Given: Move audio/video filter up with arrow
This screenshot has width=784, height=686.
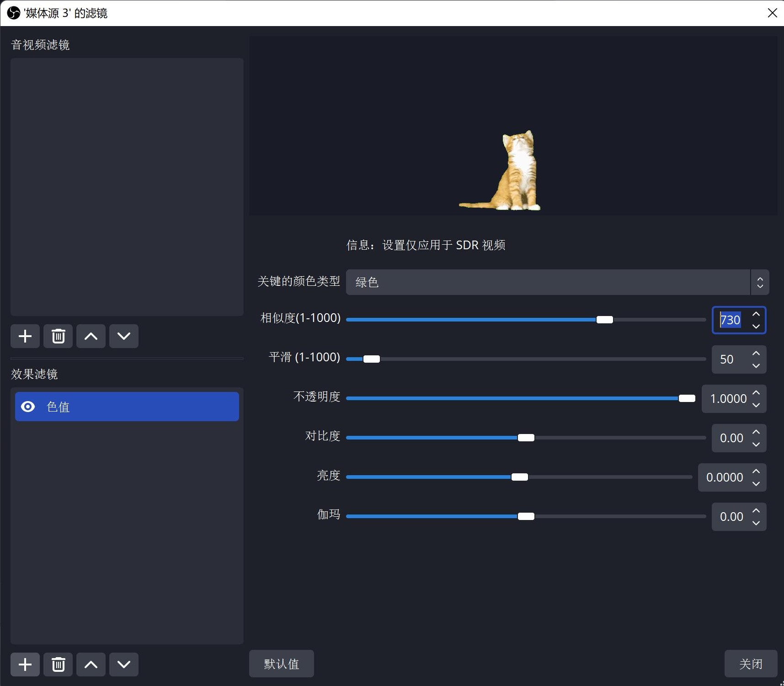Looking at the screenshot, I should point(91,337).
